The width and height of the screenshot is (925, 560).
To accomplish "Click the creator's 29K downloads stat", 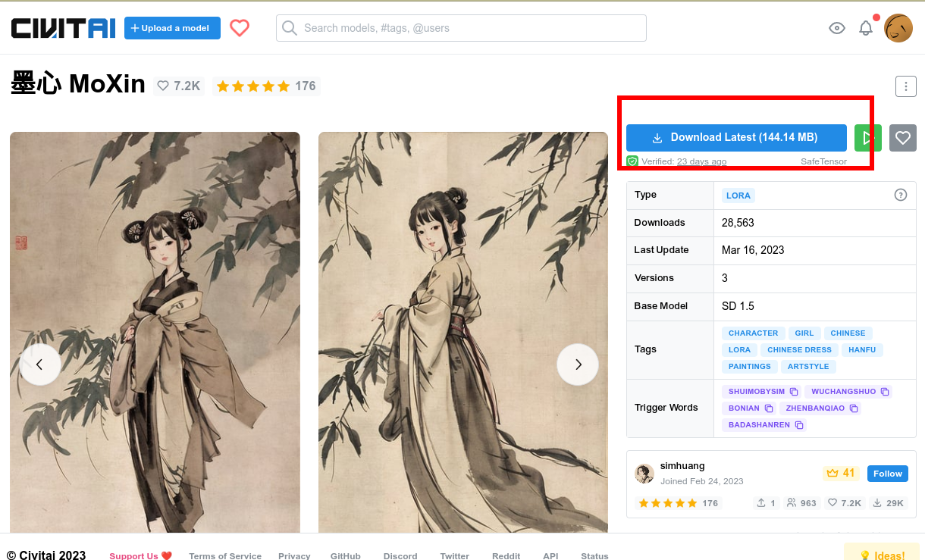I will [889, 503].
